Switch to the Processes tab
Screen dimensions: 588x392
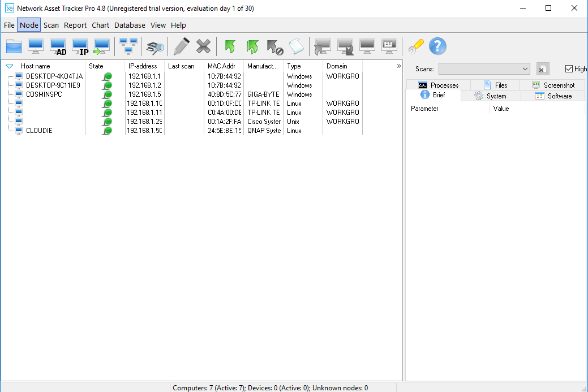tap(439, 85)
